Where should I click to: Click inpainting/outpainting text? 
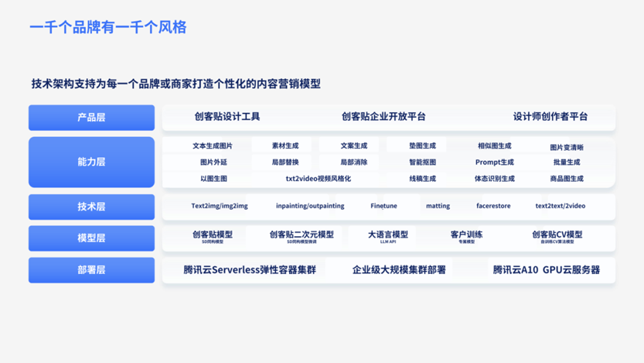[310, 206]
